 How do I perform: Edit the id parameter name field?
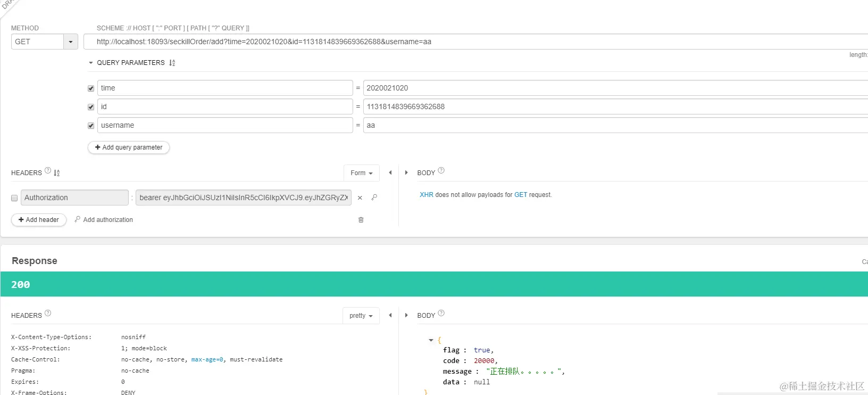[225, 106]
